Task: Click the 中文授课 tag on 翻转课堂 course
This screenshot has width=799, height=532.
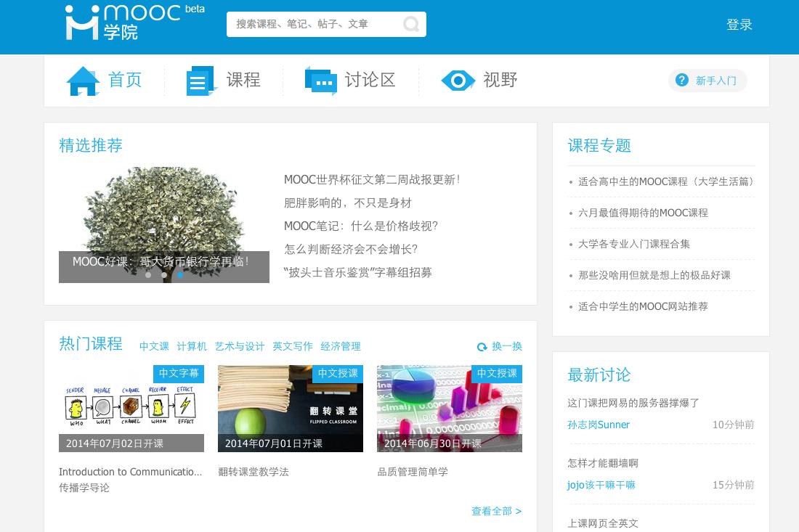Action: tap(338, 373)
